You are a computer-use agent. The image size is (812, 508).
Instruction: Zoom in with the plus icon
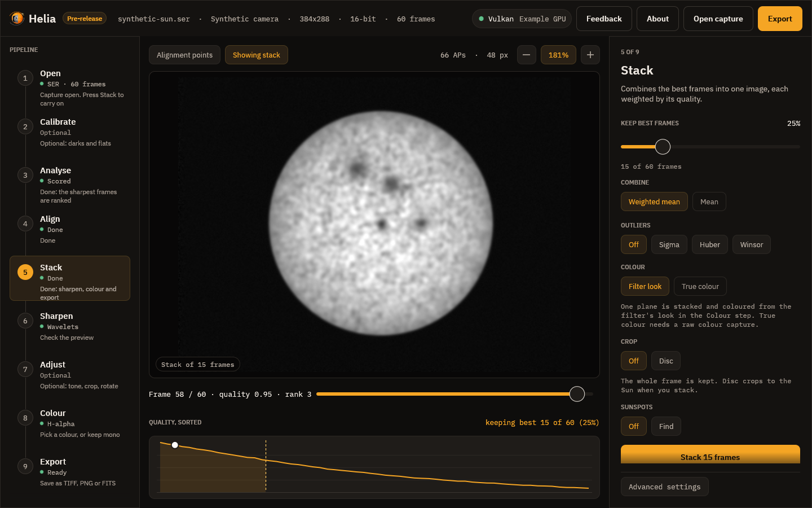tap(590, 55)
